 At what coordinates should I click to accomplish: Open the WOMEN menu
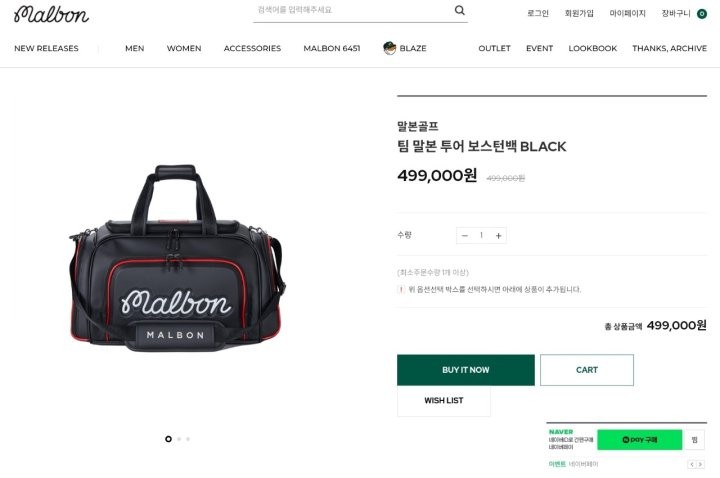(184, 48)
